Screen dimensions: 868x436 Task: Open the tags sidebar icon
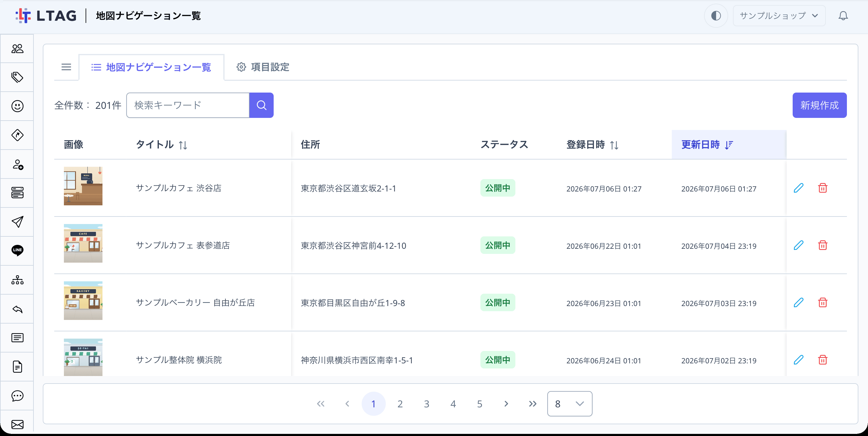coord(17,77)
